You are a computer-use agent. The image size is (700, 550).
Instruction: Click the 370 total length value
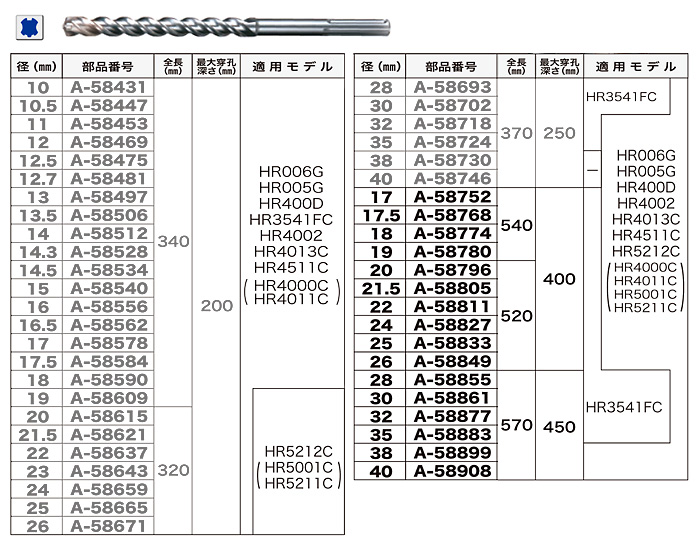click(517, 133)
